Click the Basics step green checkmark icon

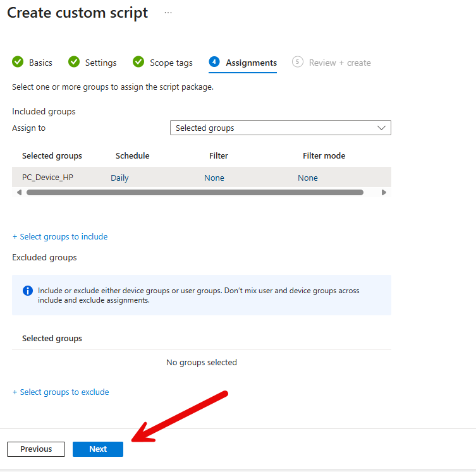pos(18,62)
